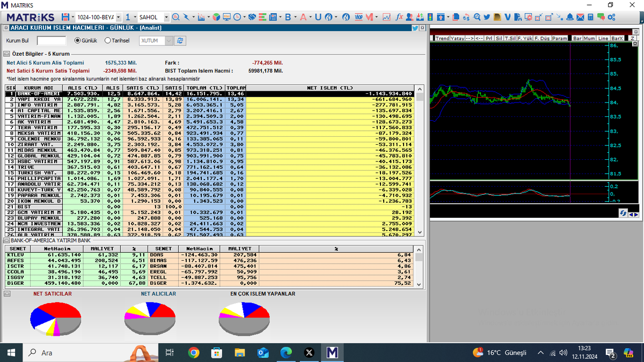Switch chart to Bar mode

point(577,39)
